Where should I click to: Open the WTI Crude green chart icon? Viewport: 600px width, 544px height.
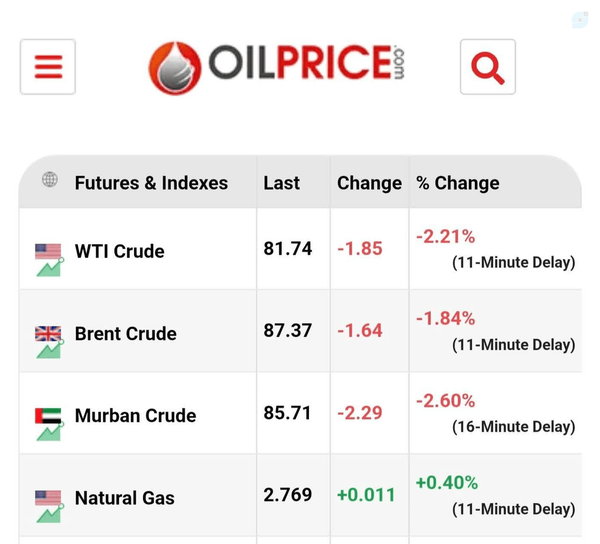tap(50, 267)
